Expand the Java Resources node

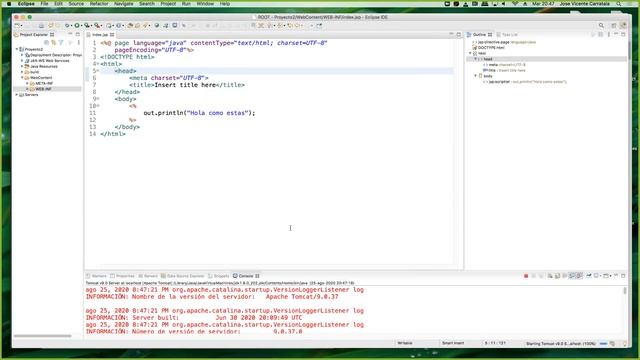[x=22, y=66]
